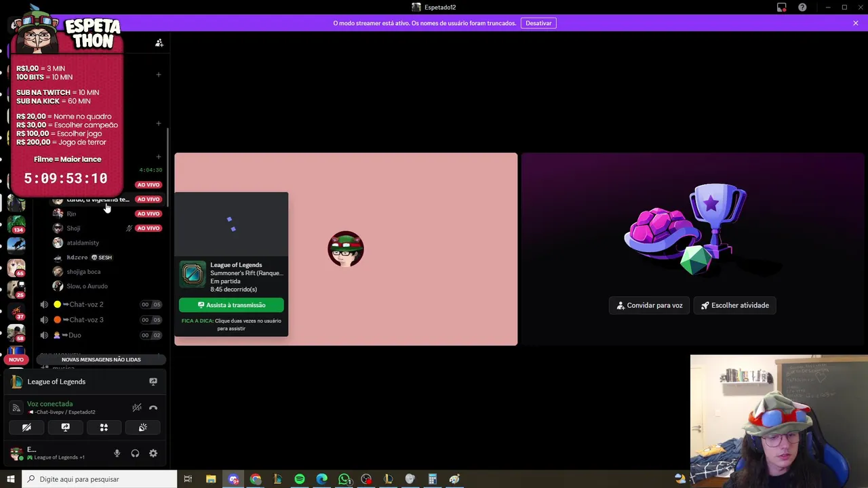Screen dimensions: 868x488
Task: Dismiss the streamer mode banner
Action: pyautogui.click(x=856, y=23)
